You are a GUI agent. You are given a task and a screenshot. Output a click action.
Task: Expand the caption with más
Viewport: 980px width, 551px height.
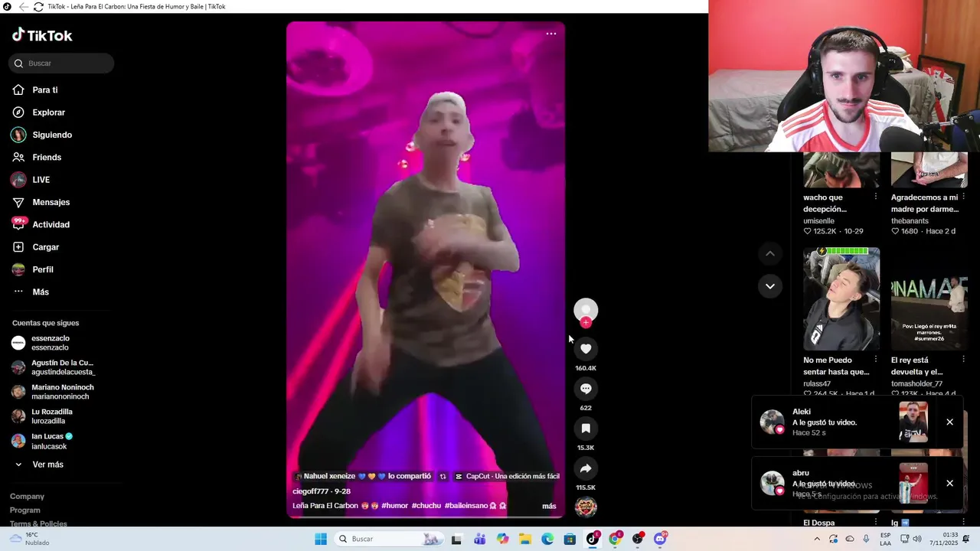click(x=549, y=506)
